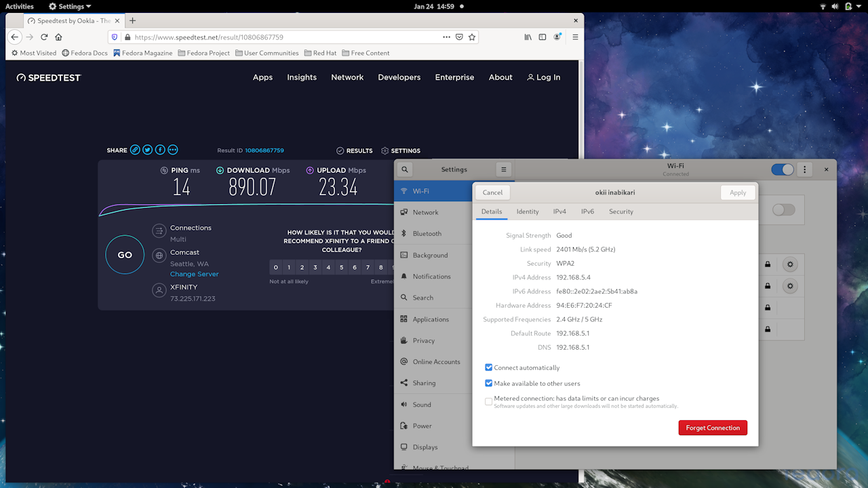
Task: Open Enterprise page on Speedtest
Action: click(x=454, y=77)
